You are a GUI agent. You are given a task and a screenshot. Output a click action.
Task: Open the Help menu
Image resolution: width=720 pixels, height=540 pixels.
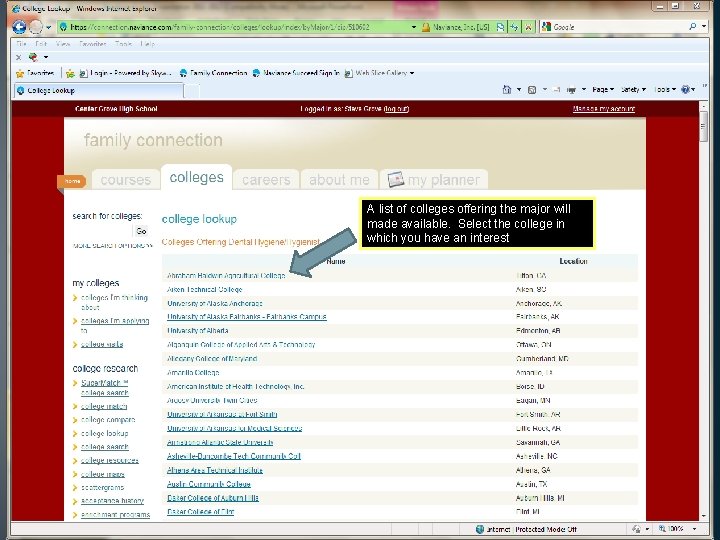[x=147, y=44]
